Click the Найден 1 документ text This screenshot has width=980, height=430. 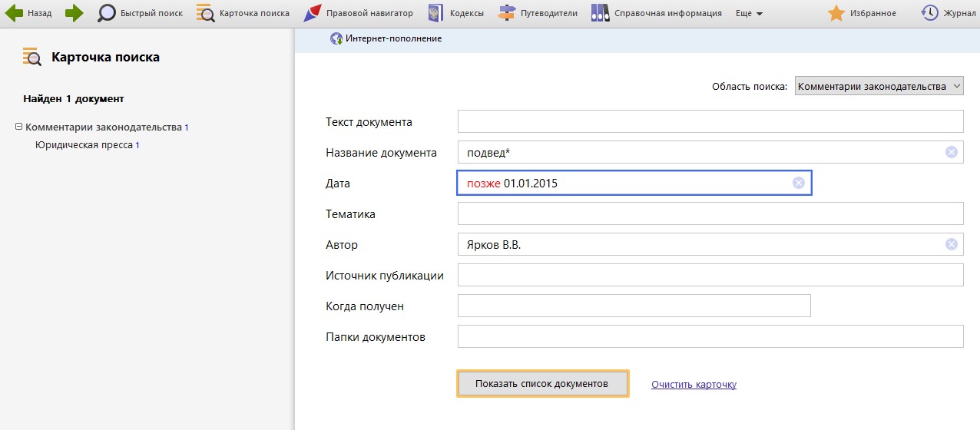tap(74, 98)
